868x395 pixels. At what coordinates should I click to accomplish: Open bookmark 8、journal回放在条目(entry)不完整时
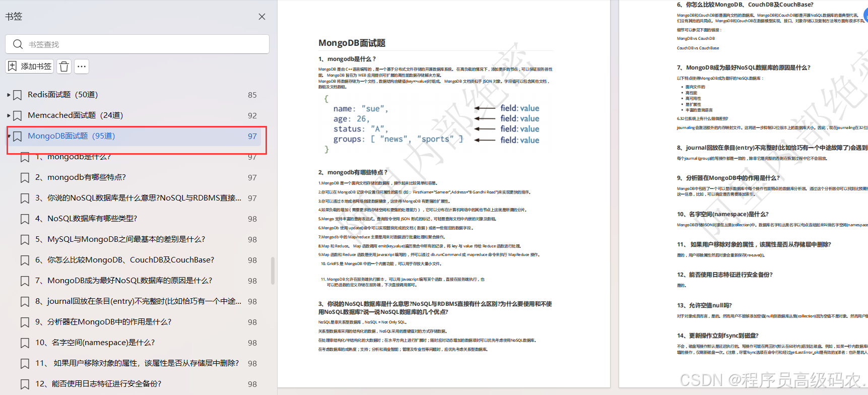[x=138, y=301]
